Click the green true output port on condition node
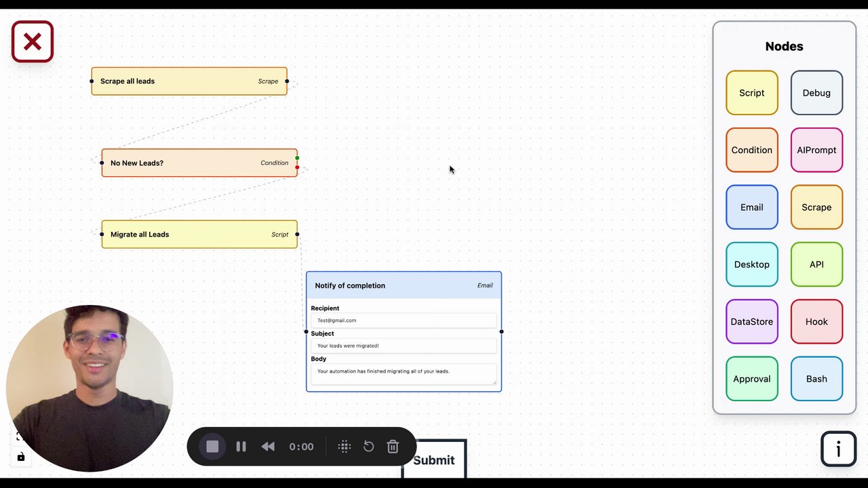Viewport: 868px width, 488px height. [297, 159]
